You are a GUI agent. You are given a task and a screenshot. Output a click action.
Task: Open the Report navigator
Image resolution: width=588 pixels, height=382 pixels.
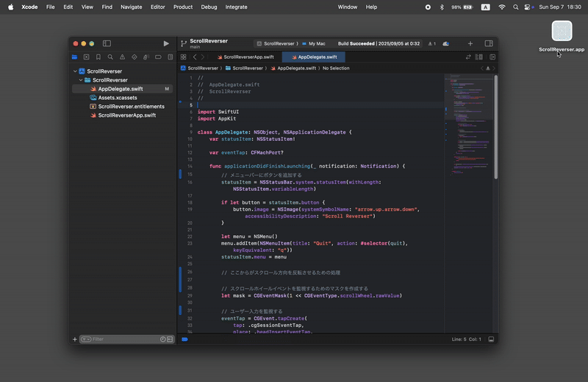[171, 57]
